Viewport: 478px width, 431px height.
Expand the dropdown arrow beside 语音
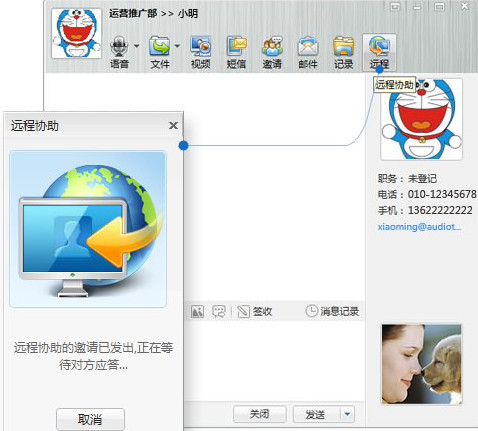[137, 46]
